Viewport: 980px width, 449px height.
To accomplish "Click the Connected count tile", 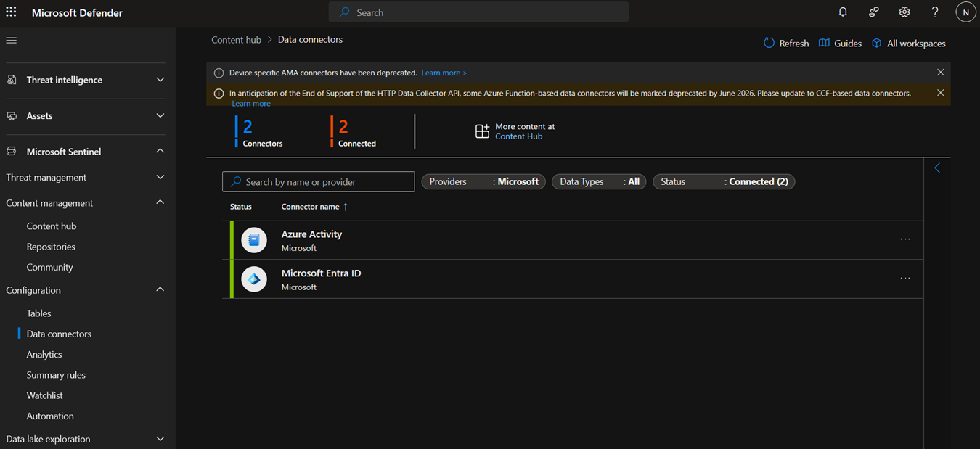I will point(354,131).
